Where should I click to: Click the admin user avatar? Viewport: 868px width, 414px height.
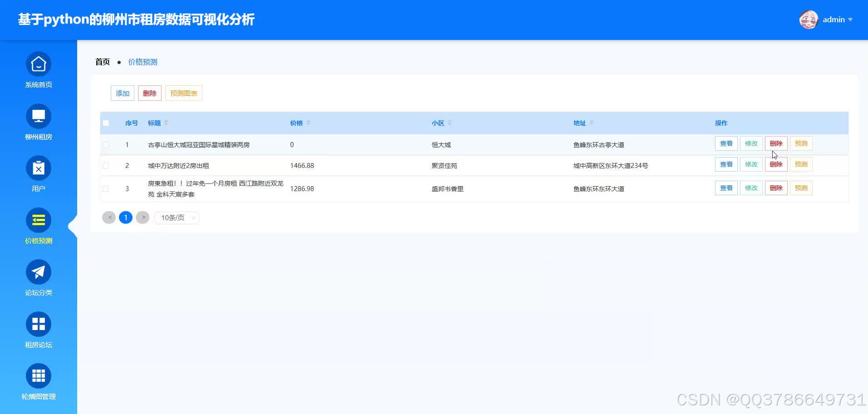pyautogui.click(x=808, y=20)
